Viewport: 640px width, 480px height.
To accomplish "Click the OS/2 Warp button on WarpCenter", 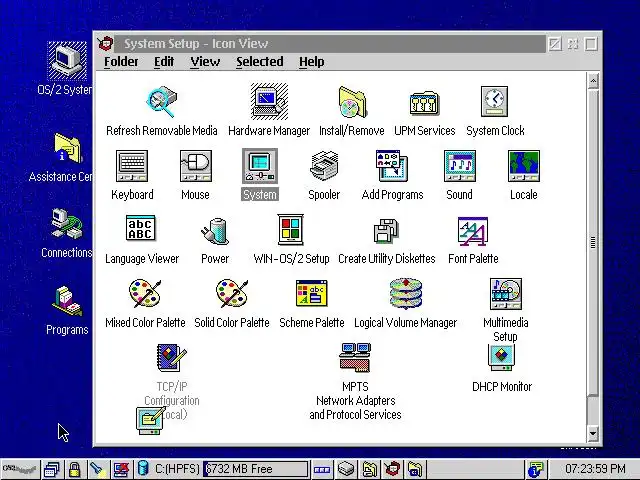I will (x=20, y=469).
